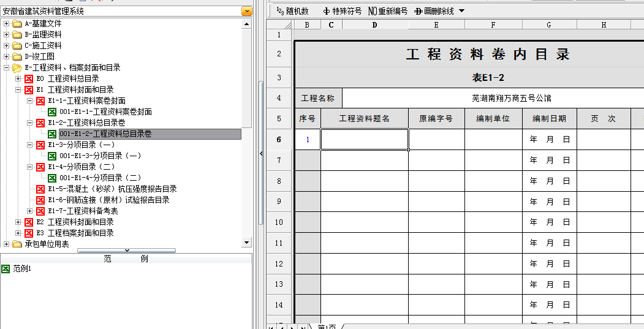
Task: Open 001-E1-1-工程资料案卷封面 spreadsheet item
Action: click(105, 112)
